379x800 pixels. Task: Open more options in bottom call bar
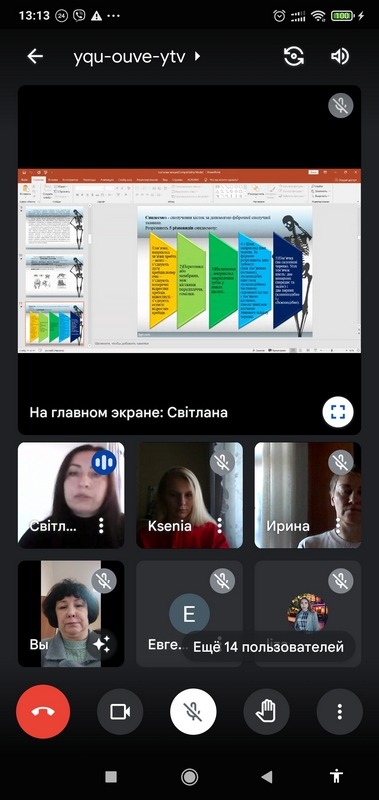pos(340,712)
